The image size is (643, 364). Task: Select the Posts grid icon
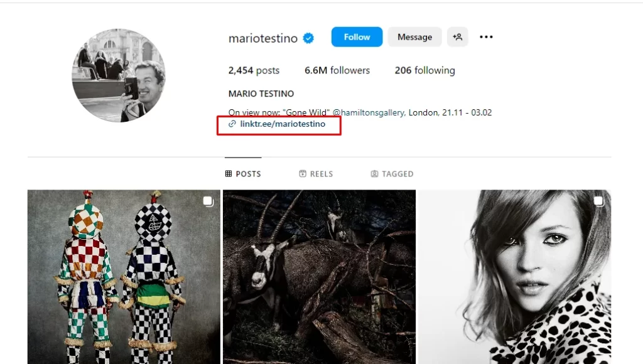229,174
